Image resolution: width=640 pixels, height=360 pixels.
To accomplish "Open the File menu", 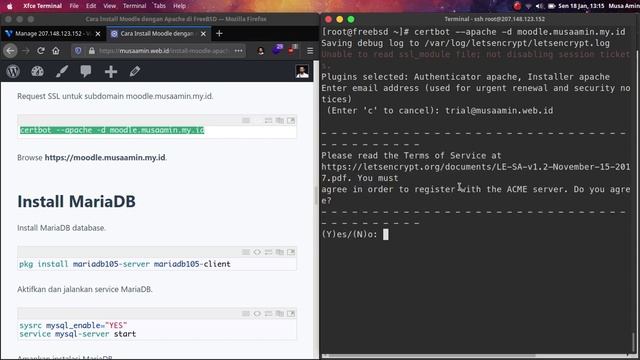I will click(74, 6).
